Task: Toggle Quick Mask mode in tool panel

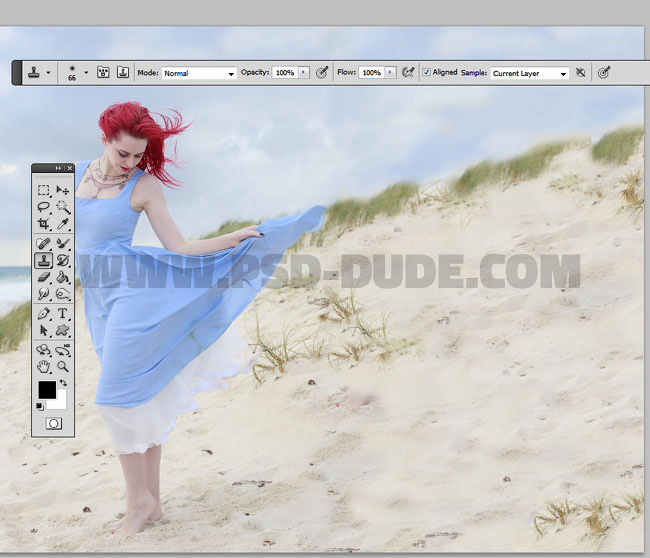Action: pyautogui.click(x=53, y=424)
